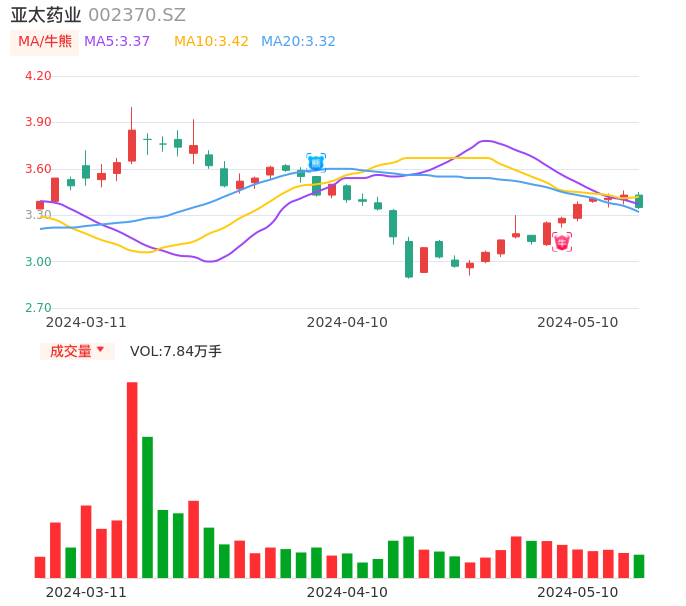This screenshot has width=686, height=606.
Task: Click the 2024-05-10 date under volume chart
Action: point(578,592)
